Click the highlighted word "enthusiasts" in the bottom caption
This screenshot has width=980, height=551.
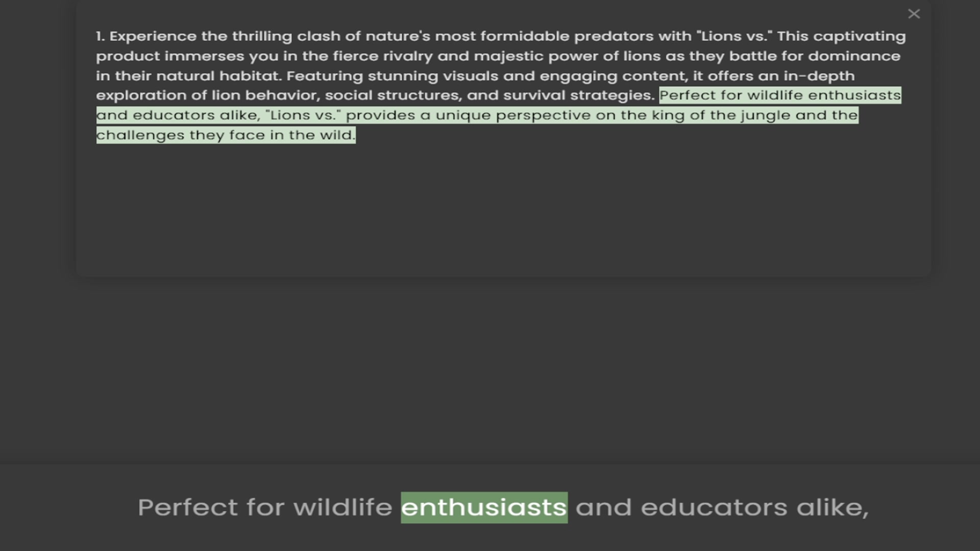pos(484,508)
